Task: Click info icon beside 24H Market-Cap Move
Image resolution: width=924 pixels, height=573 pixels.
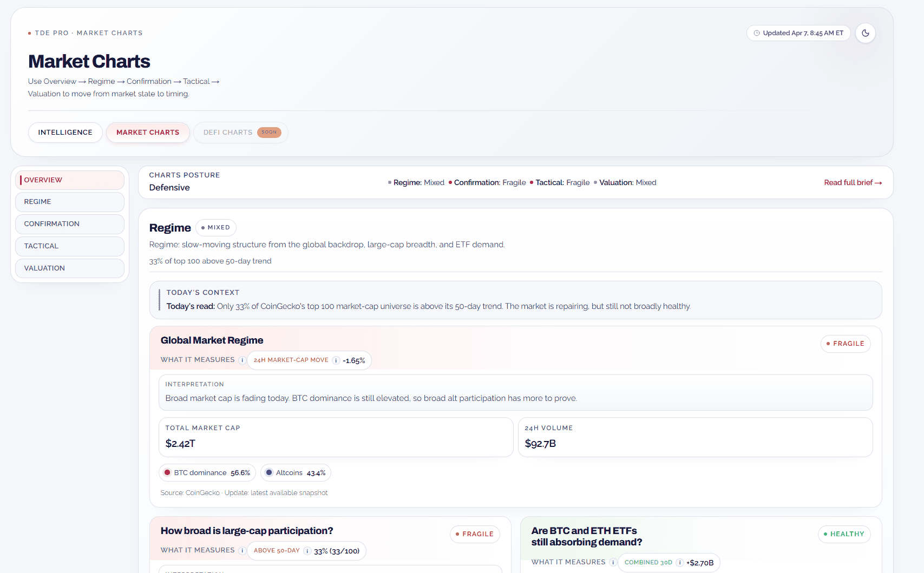Action: 336,360
